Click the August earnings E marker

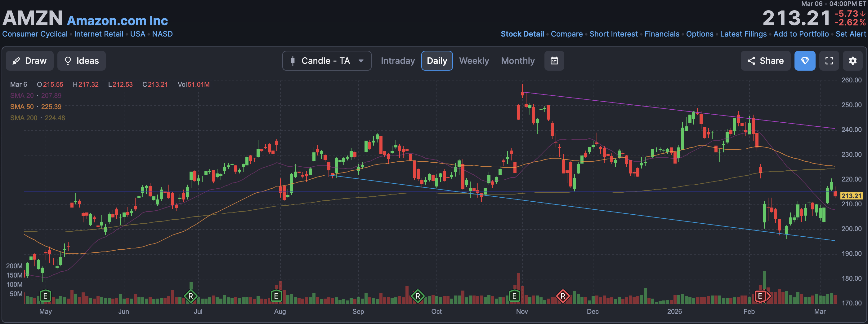click(276, 296)
